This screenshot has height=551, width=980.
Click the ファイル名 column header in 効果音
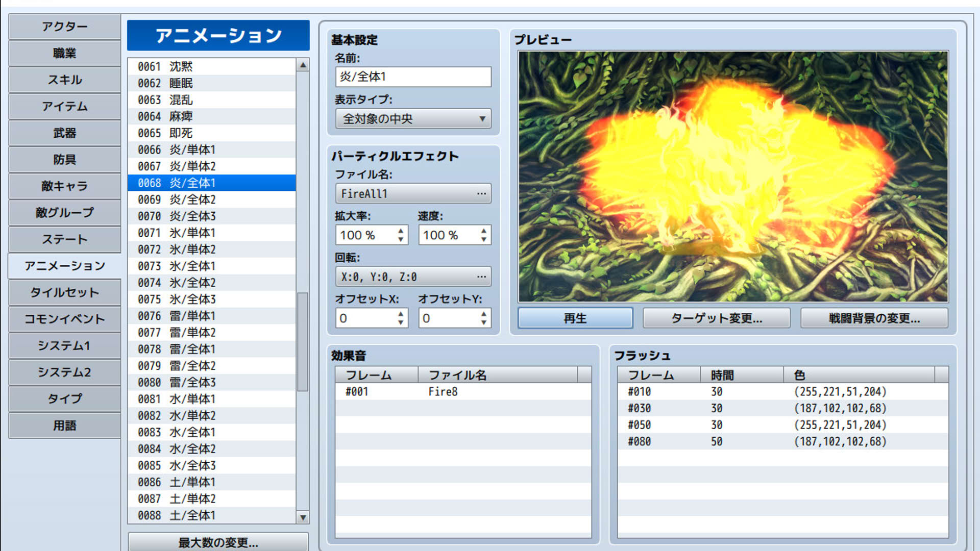pos(498,375)
